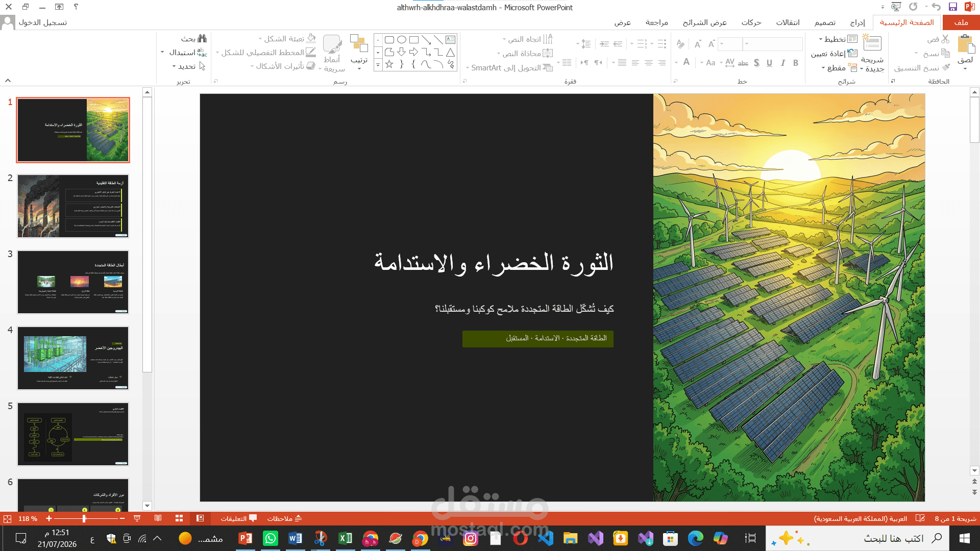The image size is (980, 551).
Task: Click the Undo icon in title bar
Action: coord(936,7)
